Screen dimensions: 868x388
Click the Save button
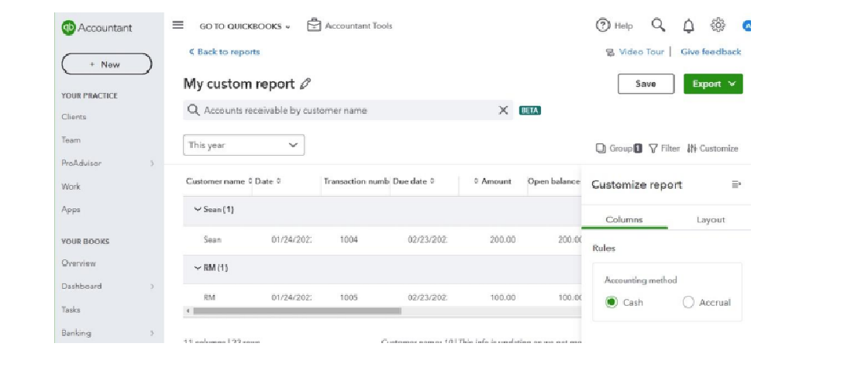pos(646,84)
